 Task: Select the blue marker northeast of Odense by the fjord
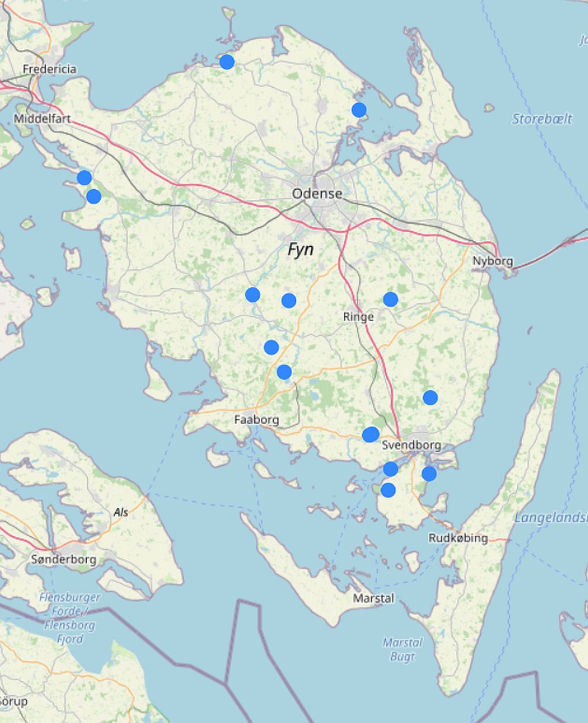tap(359, 110)
